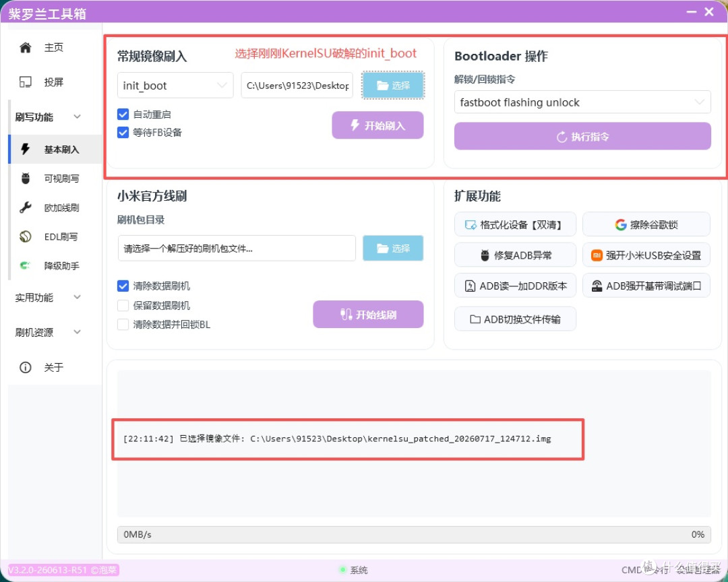Select 基本刷入 in the sidebar

pyautogui.click(x=55, y=150)
